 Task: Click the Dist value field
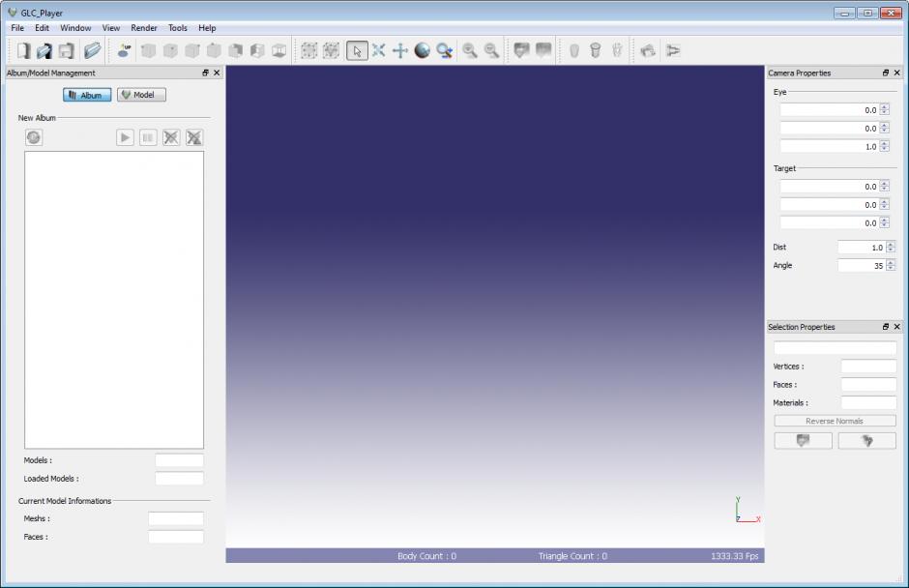pos(862,248)
